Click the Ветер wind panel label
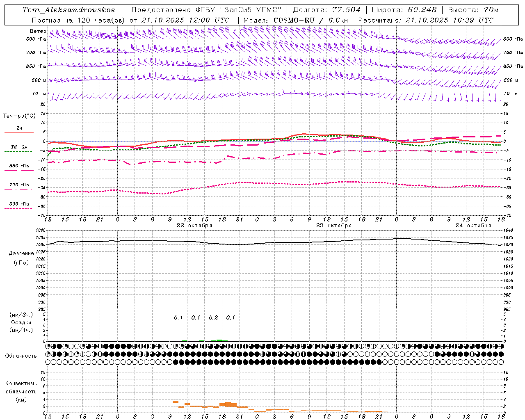The image size is (525, 420). 38,31
